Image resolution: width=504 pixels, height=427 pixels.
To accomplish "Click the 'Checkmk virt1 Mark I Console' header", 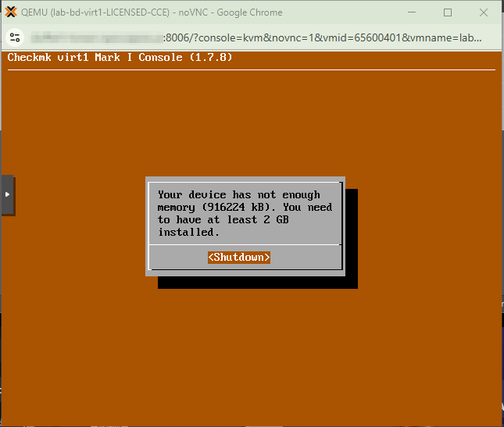I will click(95, 58).
